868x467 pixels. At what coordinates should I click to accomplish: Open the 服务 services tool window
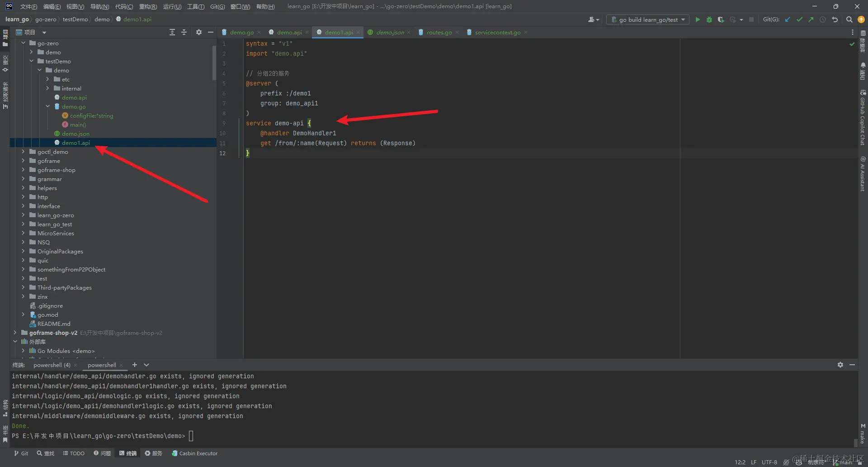[x=154, y=453]
